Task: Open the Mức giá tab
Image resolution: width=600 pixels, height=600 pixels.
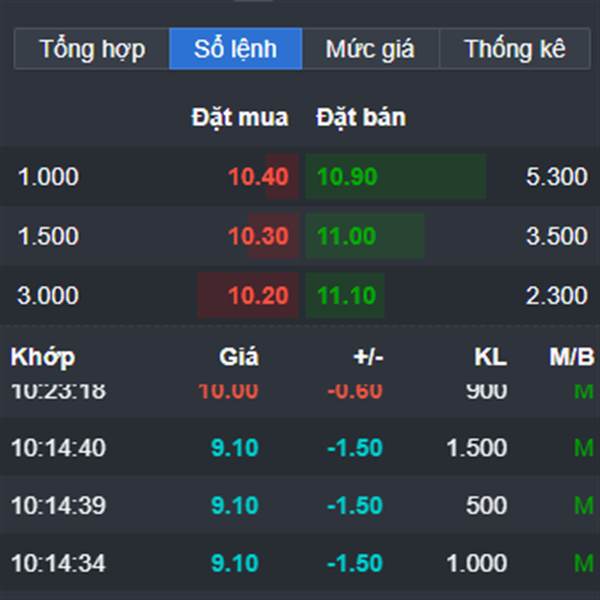Action: pos(369,49)
